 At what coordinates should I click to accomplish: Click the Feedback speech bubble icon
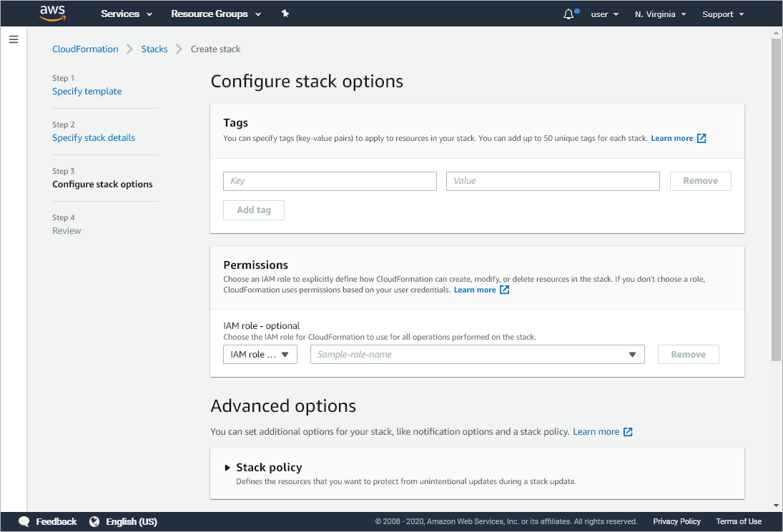coord(24,521)
